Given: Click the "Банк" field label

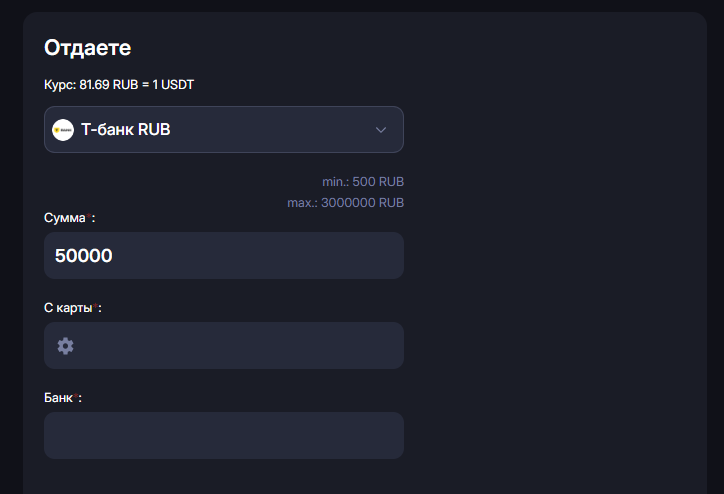Looking at the screenshot, I should [x=58, y=398].
